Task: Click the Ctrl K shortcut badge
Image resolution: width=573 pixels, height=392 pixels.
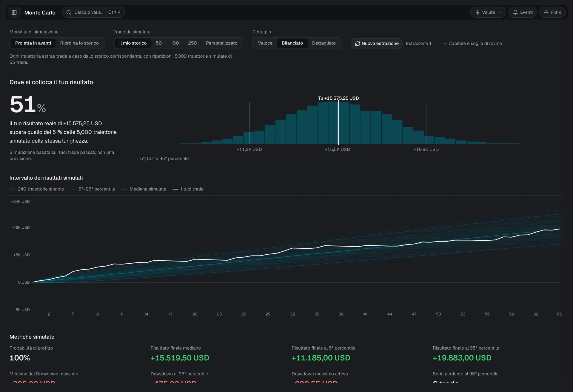Action: (x=114, y=13)
